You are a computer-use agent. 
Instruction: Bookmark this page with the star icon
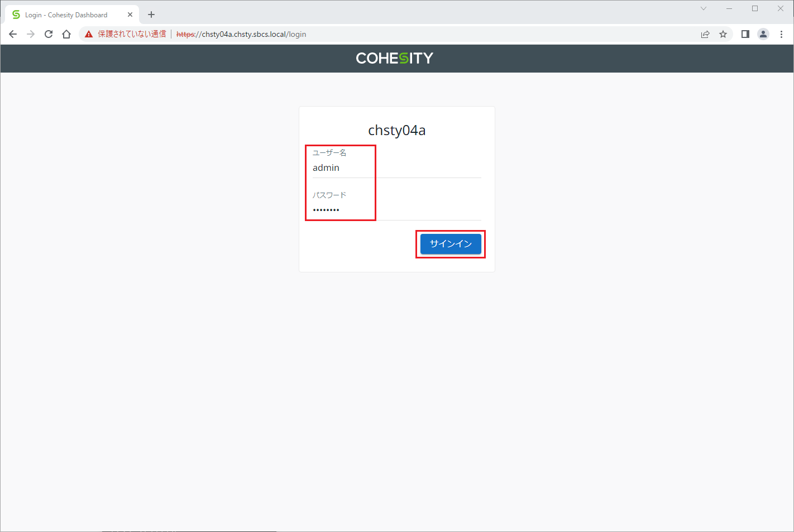723,34
